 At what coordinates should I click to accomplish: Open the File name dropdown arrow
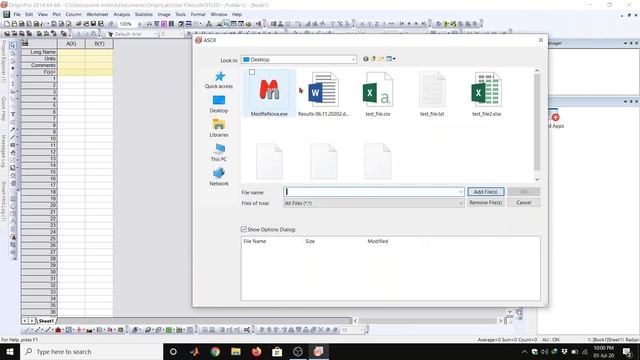pyautogui.click(x=460, y=192)
